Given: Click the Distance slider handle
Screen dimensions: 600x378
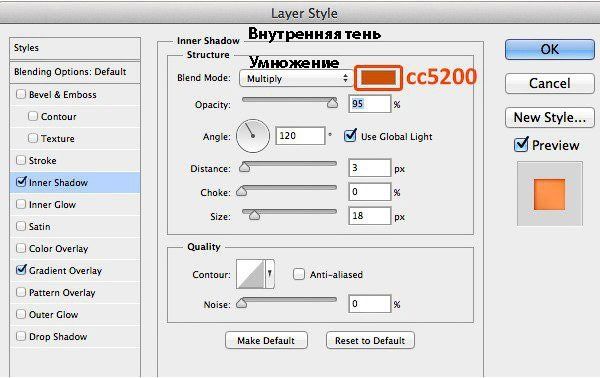Looking at the screenshot, I should [244, 167].
